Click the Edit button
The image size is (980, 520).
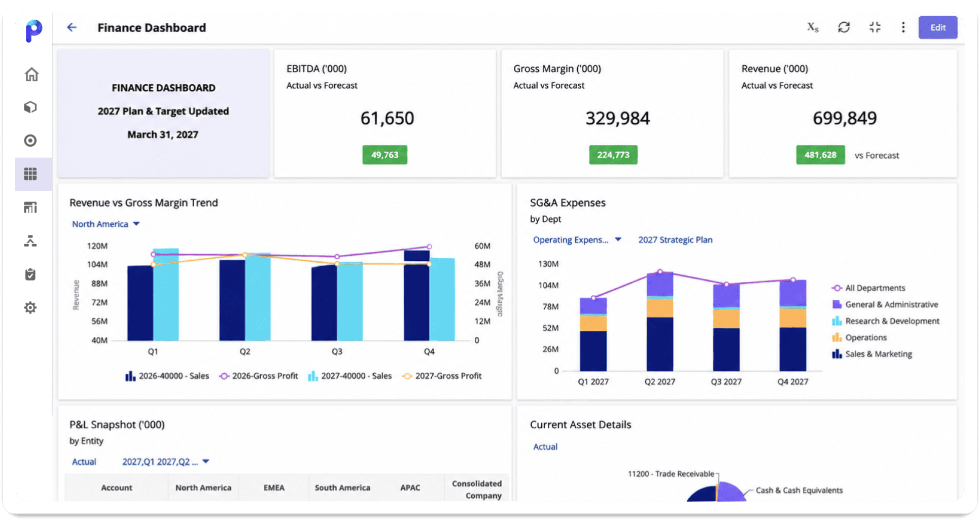pyautogui.click(x=938, y=27)
